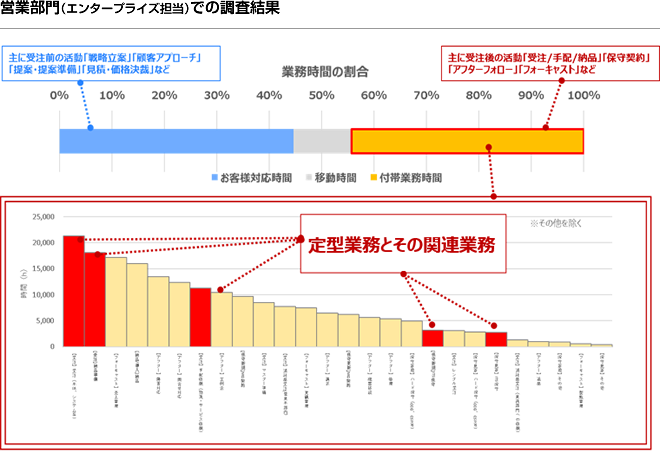Click the 25,000 y-axis label

(40, 216)
